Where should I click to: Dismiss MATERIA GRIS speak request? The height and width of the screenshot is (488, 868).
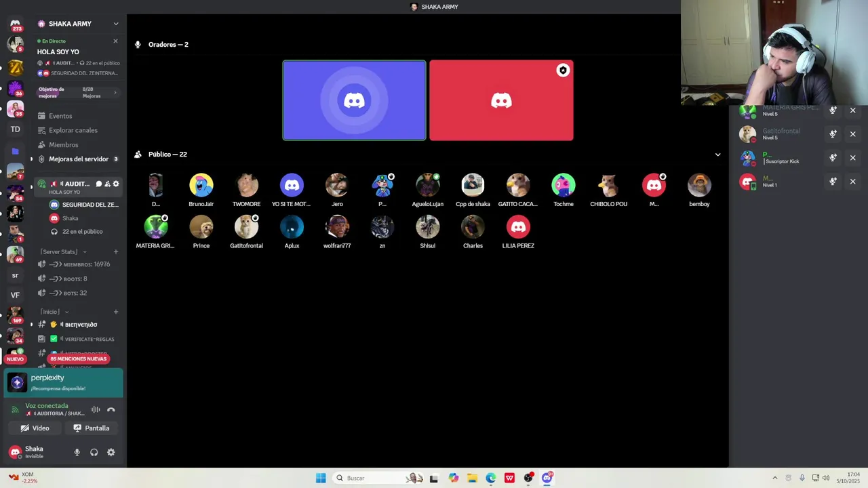pos(853,110)
